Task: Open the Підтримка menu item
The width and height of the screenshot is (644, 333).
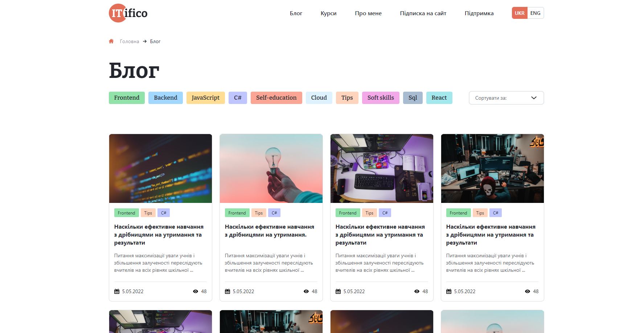Action: point(479,13)
